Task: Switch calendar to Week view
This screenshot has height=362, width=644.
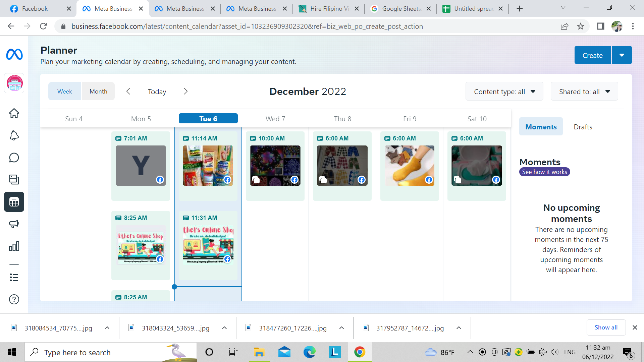Action: click(65, 91)
